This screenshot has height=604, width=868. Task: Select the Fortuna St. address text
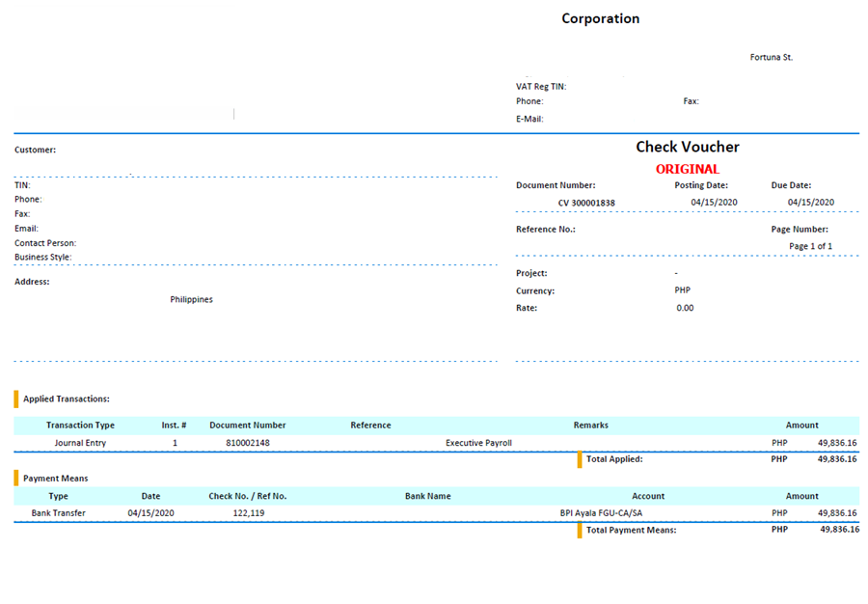tap(772, 57)
